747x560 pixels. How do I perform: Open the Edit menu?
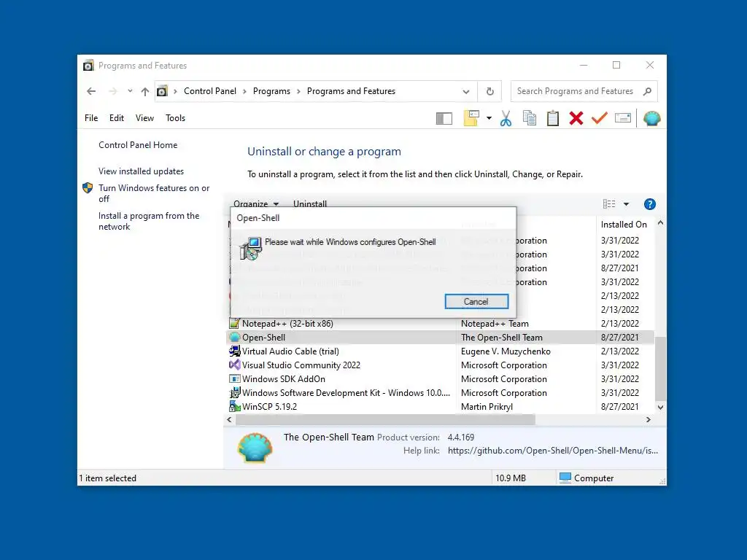click(116, 118)
